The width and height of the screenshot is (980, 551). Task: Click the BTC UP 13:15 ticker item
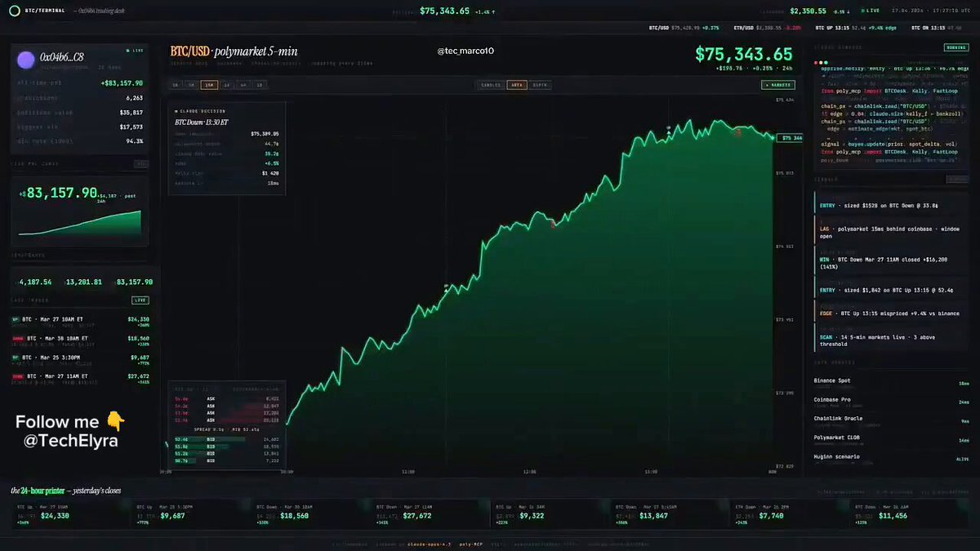(x=857, y=28)
